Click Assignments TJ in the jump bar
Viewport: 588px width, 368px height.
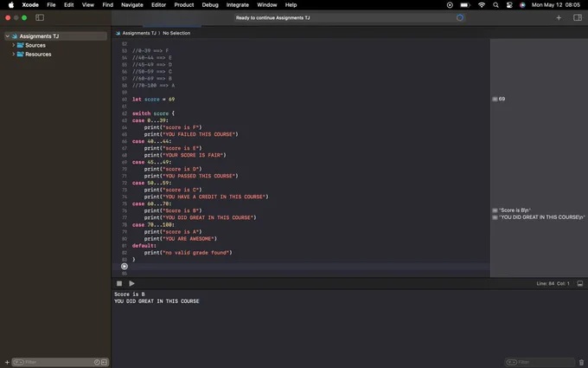point(139,33)
